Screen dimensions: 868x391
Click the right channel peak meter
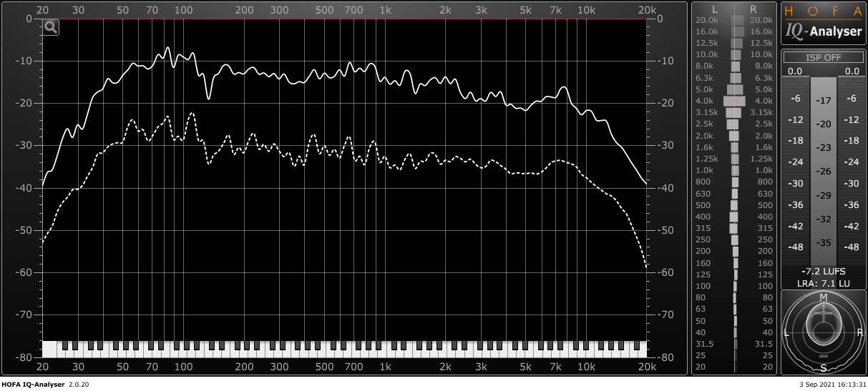(x=852, y=172)
